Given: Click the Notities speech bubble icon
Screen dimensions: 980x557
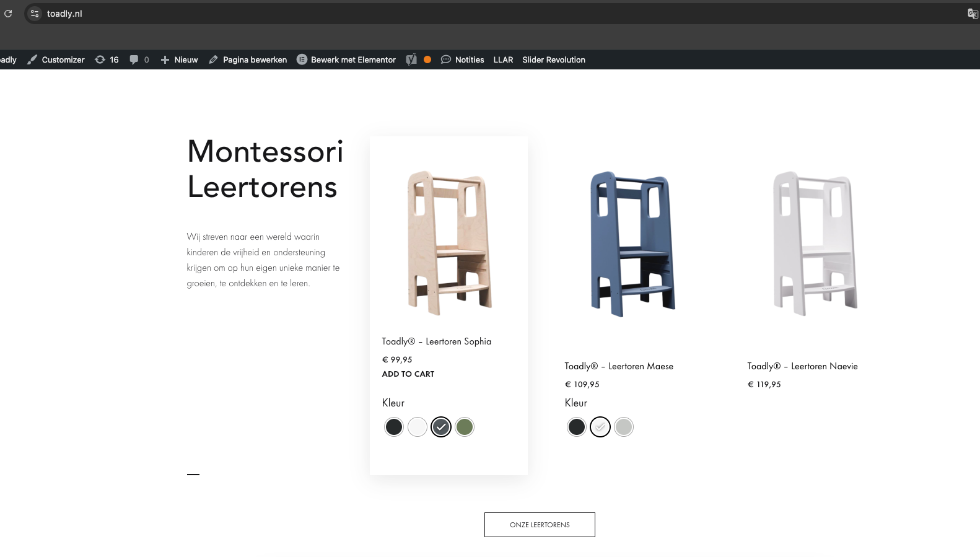Looking at the screenshot, I should click(x=445, y=59).
